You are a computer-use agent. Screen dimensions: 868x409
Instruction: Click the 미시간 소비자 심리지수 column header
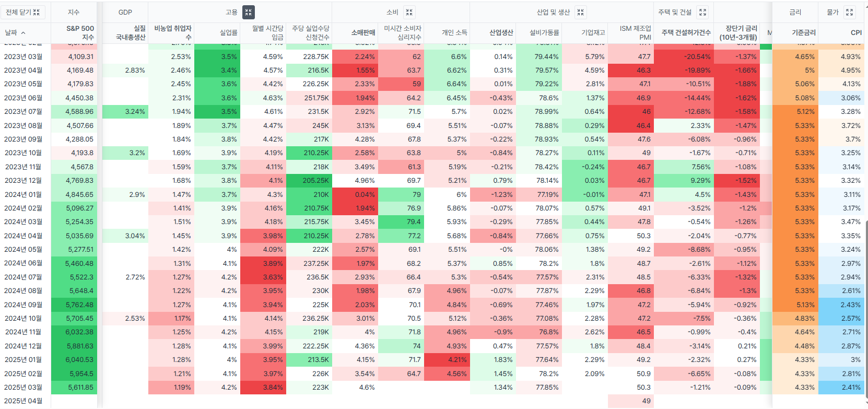point(402,32)
